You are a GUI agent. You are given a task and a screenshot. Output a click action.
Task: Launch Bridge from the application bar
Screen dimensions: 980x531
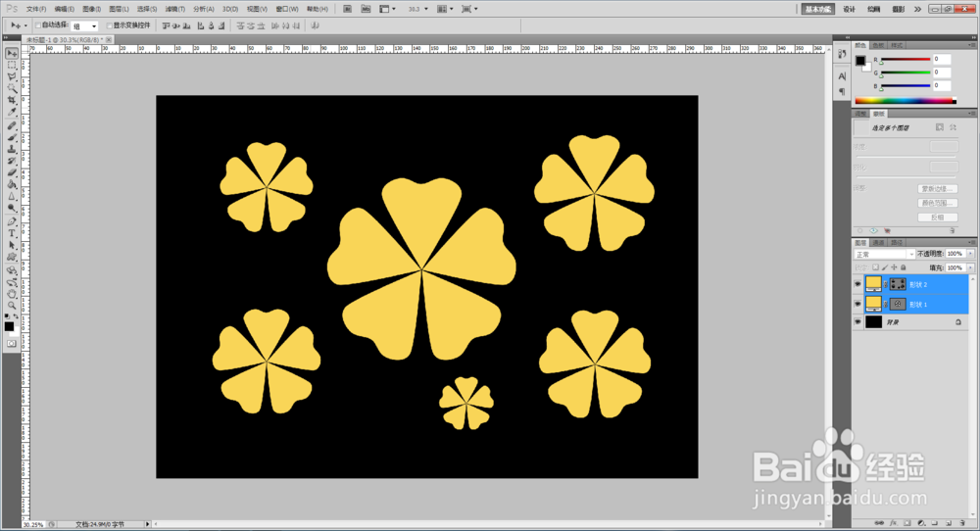[x=348, y=9]
